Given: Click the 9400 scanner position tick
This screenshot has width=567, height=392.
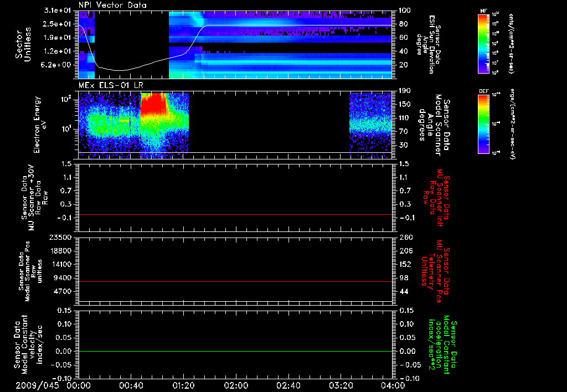Looking at the screenshot, I should point(63,278).
